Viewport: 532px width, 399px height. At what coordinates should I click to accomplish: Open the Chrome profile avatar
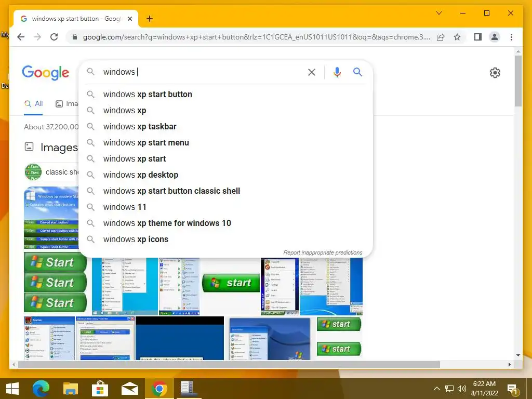tap(495, 37)
